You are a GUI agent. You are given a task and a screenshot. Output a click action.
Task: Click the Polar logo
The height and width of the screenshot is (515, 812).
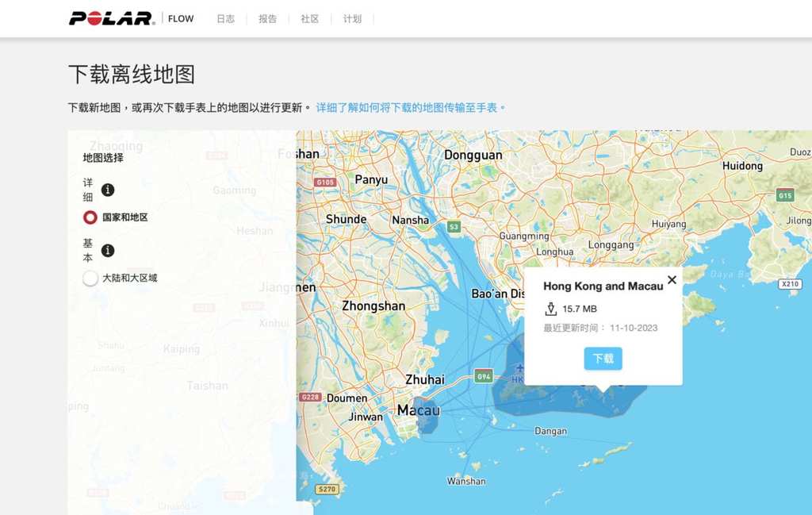pyautogui.click(x=111, y=18)
